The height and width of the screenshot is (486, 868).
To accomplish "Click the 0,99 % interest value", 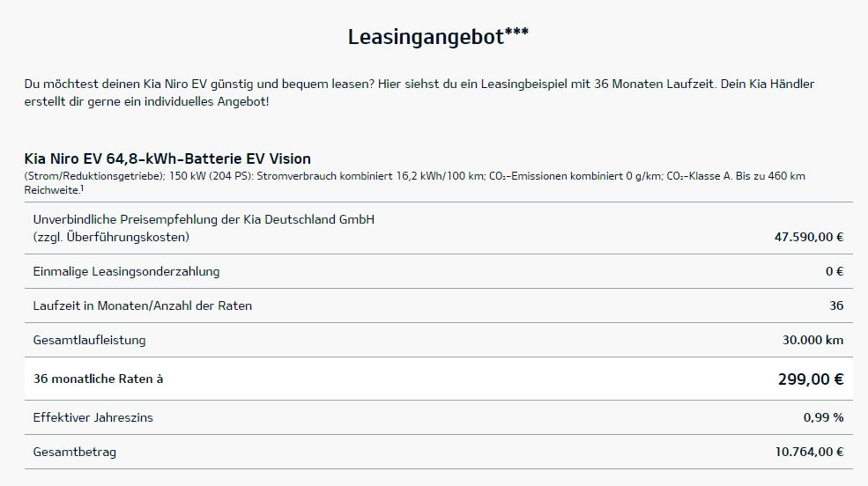I will [x=823, y=417].
